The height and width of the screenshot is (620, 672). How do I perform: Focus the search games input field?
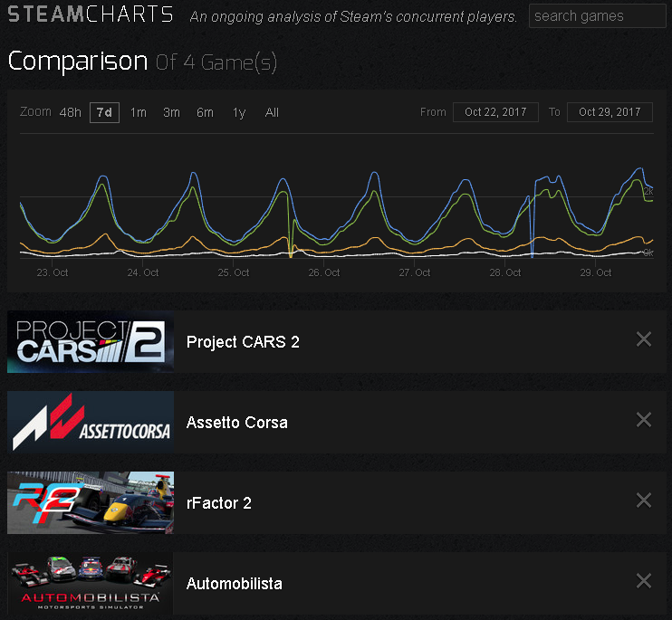(598, 16)
